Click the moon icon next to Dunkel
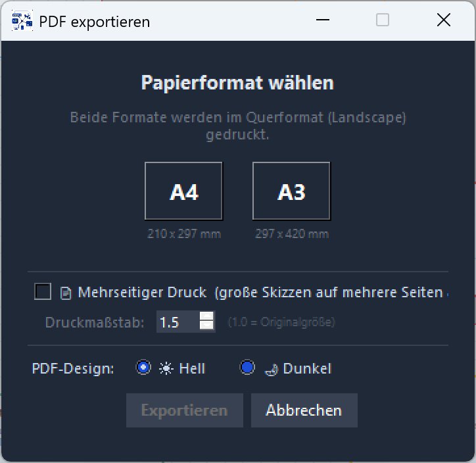The image size is (476, 463). [271, 370]
